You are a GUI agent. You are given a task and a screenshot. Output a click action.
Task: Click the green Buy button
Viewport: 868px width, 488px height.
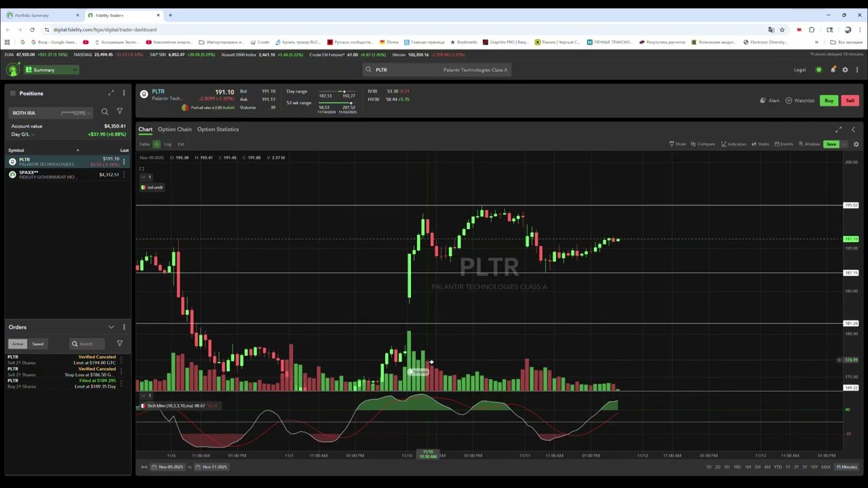click(829, 101)
